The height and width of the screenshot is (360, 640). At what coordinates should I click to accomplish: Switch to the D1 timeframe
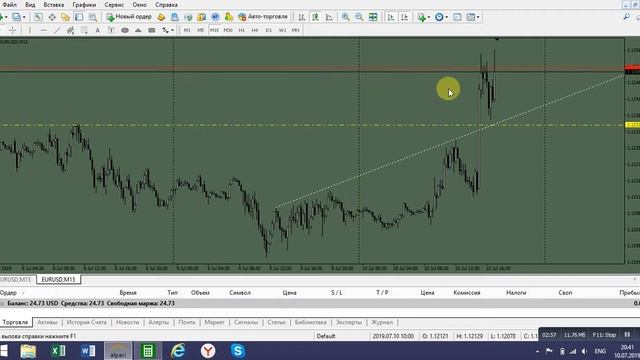coord(269,30)
